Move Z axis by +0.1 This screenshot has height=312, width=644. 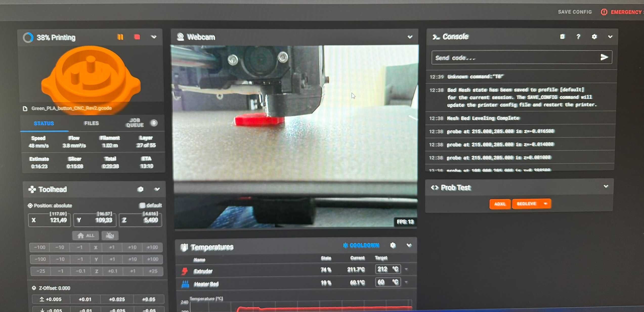[x=113, y=271]
